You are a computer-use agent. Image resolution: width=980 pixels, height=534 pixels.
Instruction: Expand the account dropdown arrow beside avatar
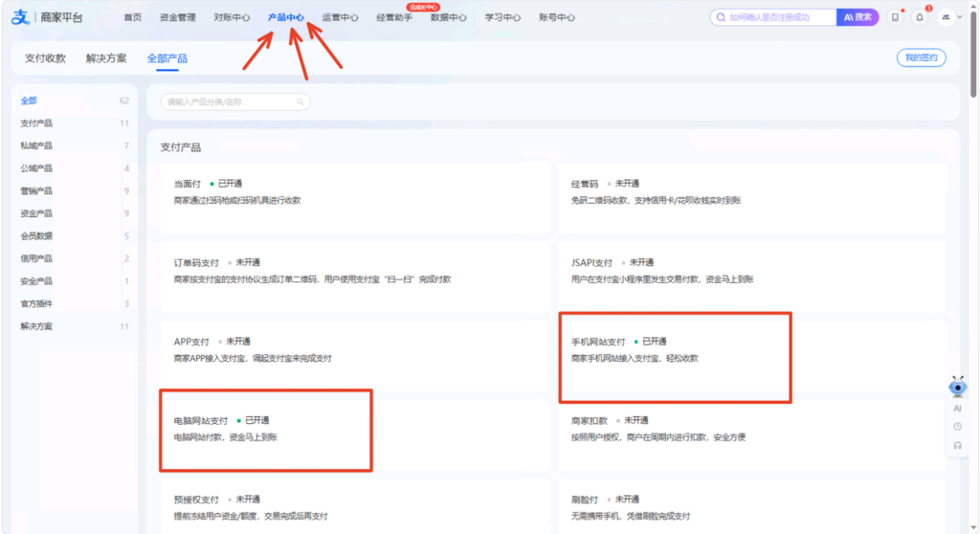[x=960, y=17]
